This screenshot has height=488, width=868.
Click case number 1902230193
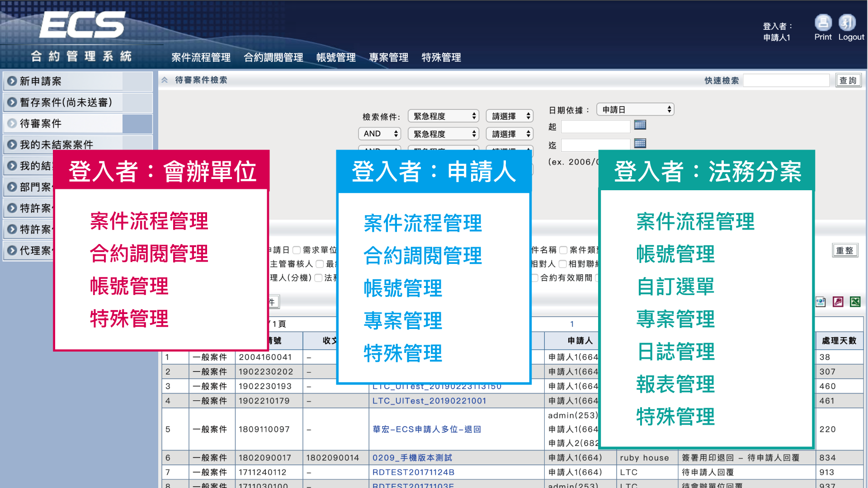tap(265, 386)
